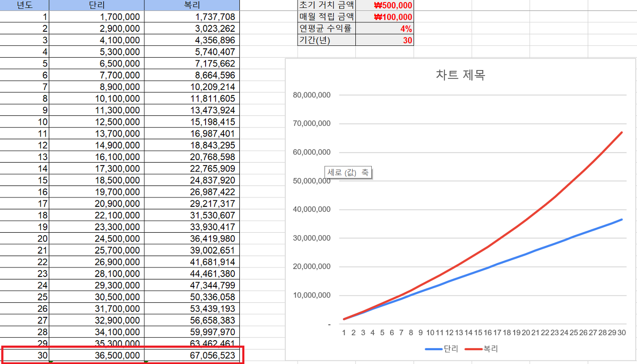
Task: Select the 67,056,523 cell
Action: (x=192, y=356)
